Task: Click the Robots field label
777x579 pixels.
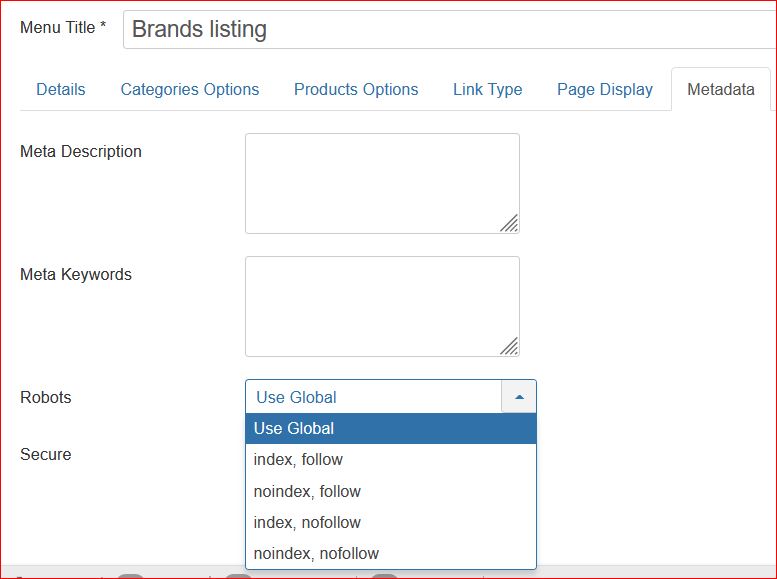Action: [46, 397]
